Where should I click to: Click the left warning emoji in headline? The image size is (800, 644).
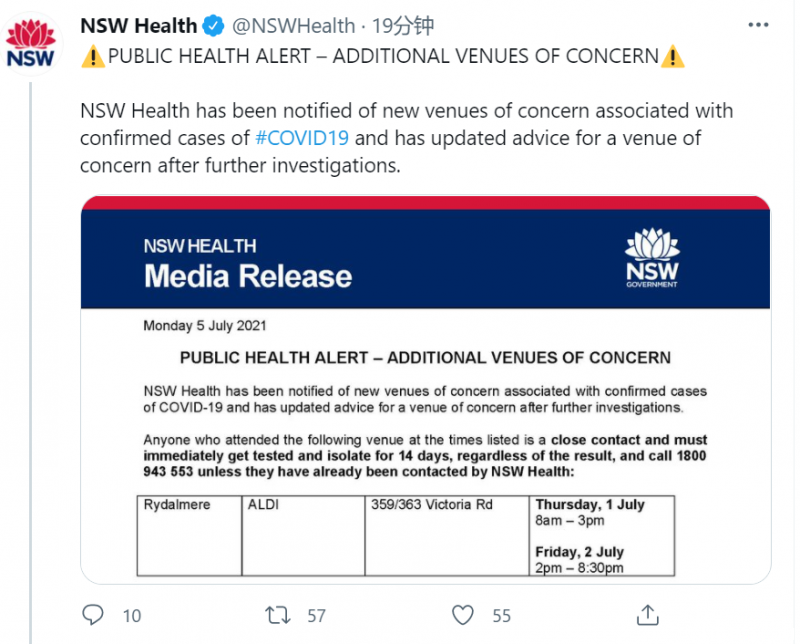point(93,56)
